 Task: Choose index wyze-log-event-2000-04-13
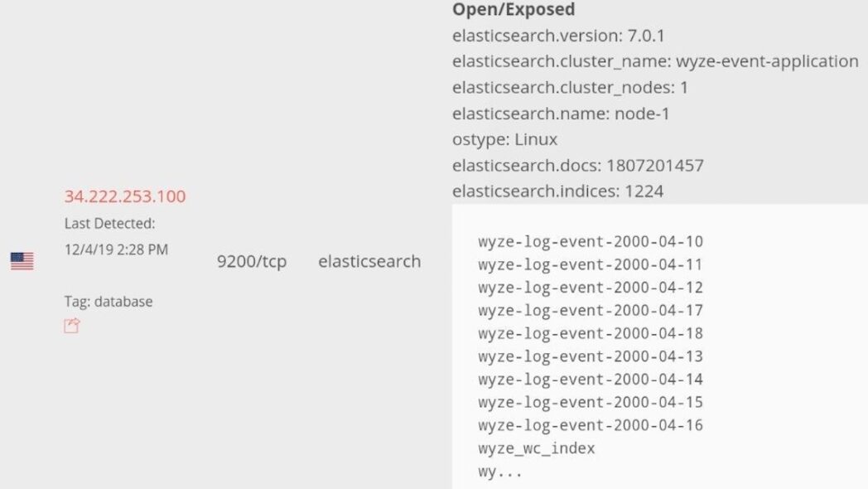(x=591, y=356)
